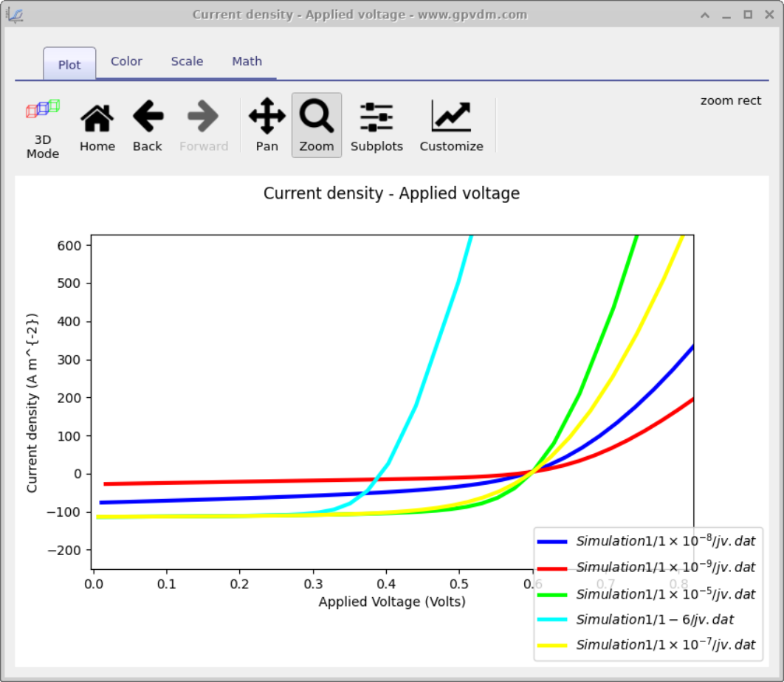
Task: Go Back to the previous view
Action: pos(147,125)
